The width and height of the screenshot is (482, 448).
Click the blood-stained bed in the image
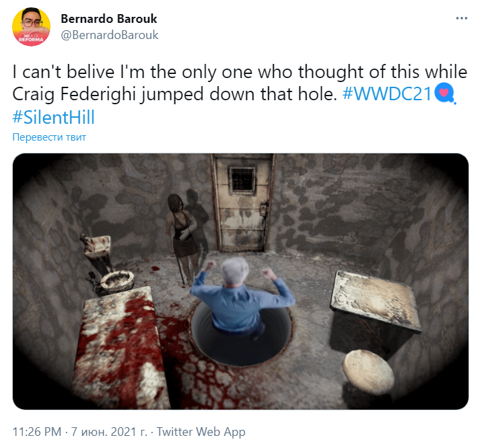click(120, 348)
